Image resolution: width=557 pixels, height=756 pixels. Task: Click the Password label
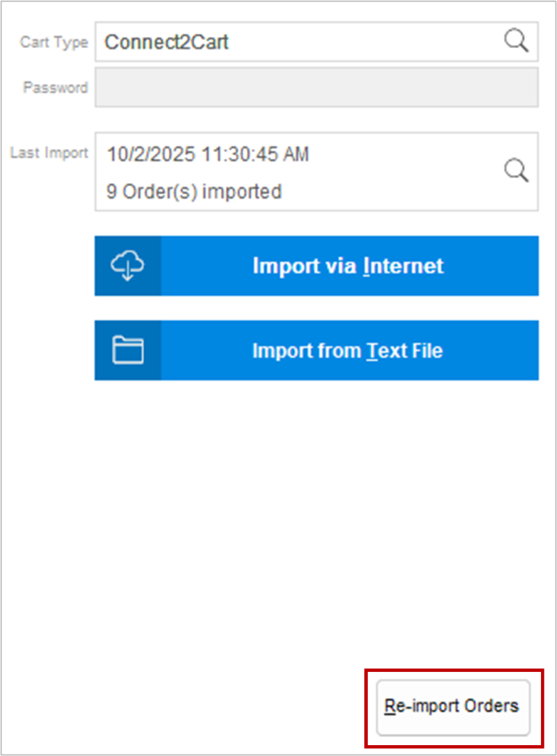(x=55, y=88)
